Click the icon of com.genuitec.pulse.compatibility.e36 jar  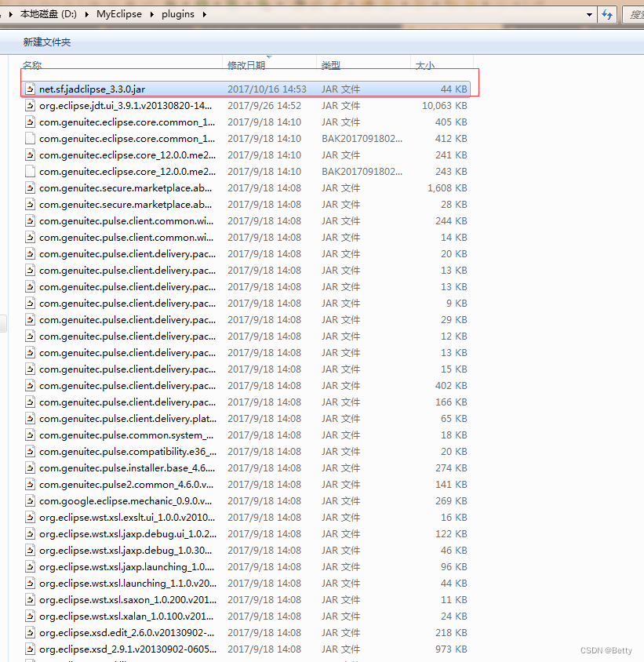point(30,451)
